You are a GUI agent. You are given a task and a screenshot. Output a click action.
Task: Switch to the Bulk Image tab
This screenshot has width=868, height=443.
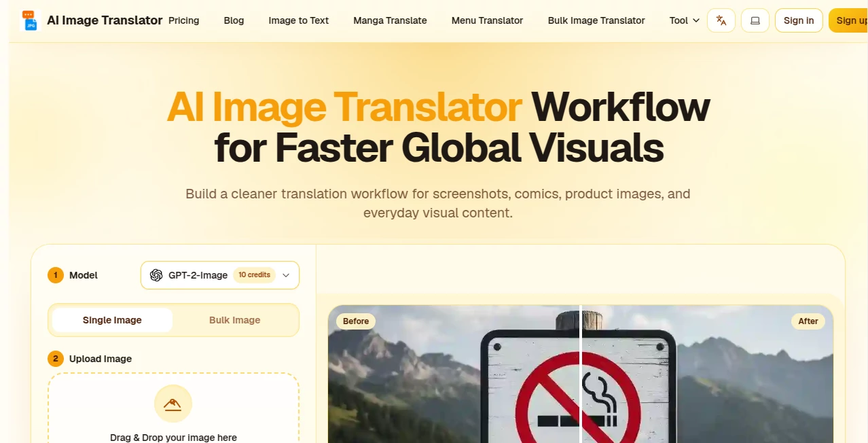pyautogui.click(x=235, y=320)
